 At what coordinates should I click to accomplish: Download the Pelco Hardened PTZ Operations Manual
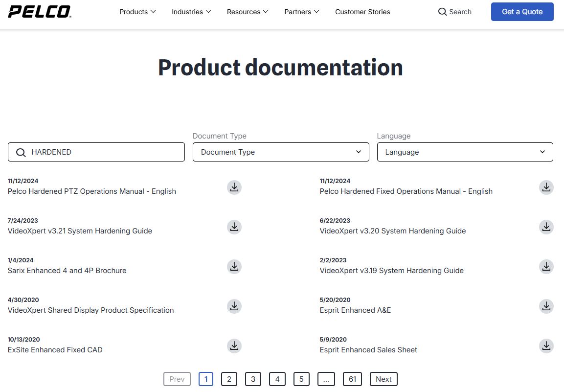[x=234, y=187]
